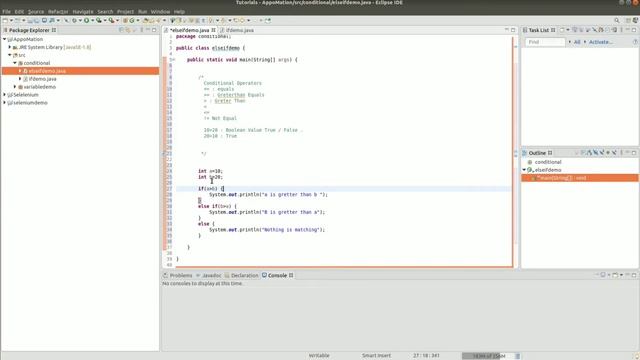The image size is (640, 360).
Task: Switch to the Java perspective icon
Action: (x=636, y=20)
